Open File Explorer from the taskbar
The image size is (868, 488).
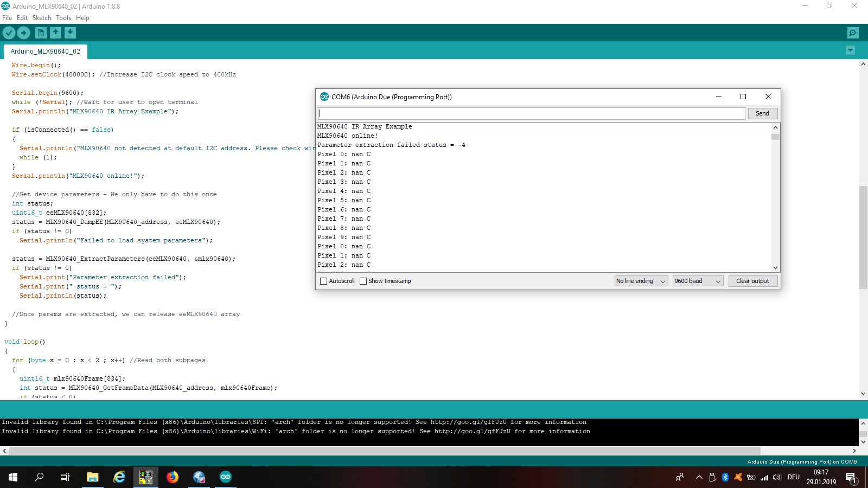(x=93, y=477)
